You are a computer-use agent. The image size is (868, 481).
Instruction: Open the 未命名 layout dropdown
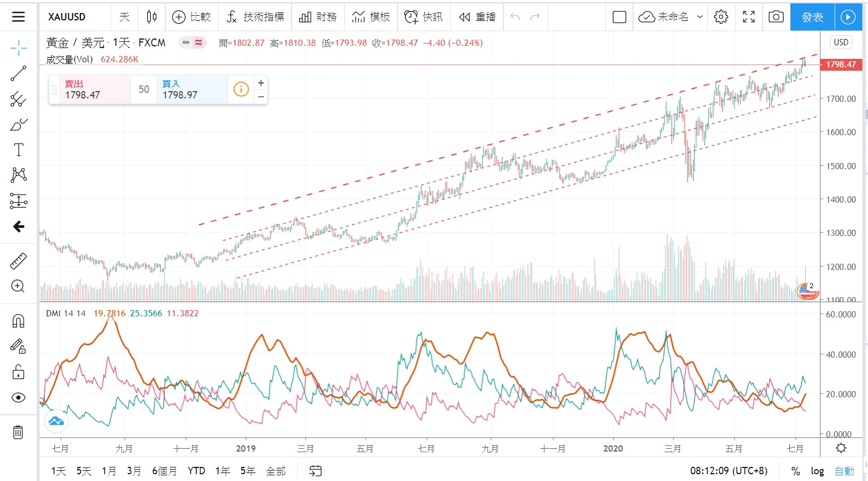pyautogui.click(x=670, y=17)
